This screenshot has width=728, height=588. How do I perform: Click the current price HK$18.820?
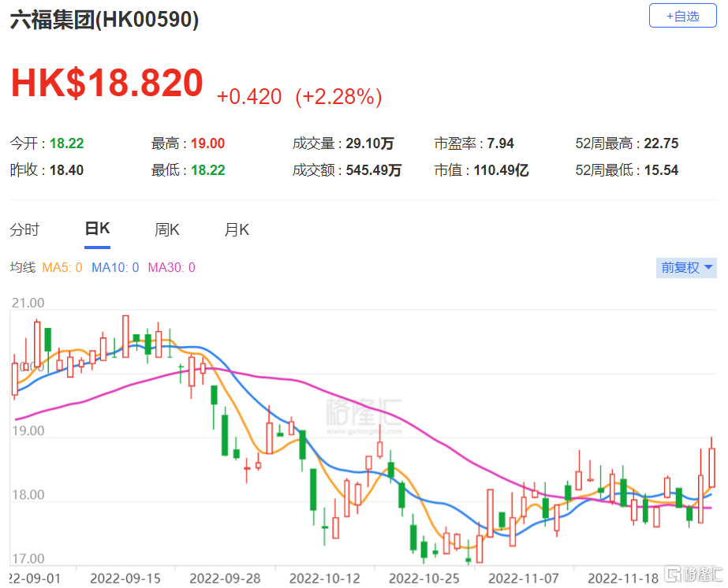click(107, 84)
